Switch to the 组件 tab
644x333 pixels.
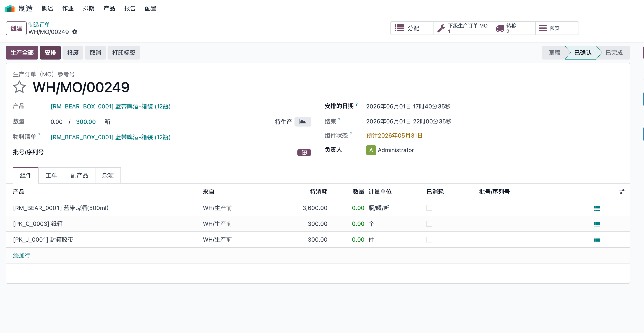pyautogui.click(x=26, y=175)
